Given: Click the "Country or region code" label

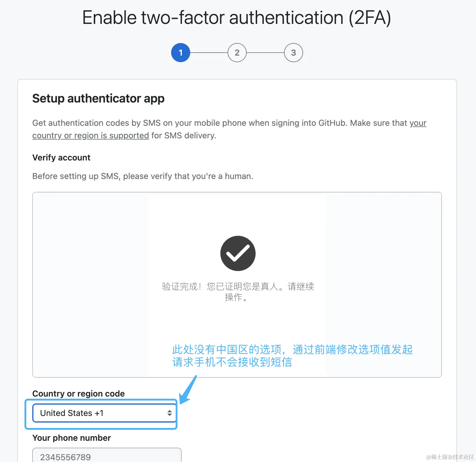Looking at the screenshot, I should pos(79,394).
